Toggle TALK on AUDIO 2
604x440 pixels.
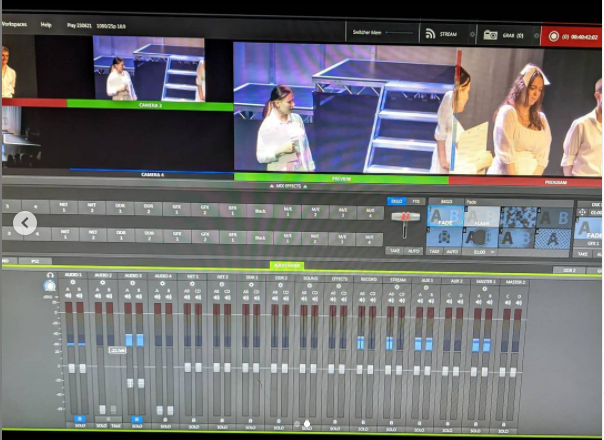tap(116, 426)
